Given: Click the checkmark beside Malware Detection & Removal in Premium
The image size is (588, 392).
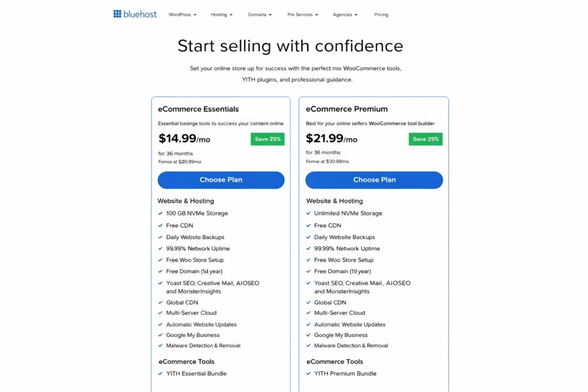Looking at the screenshot, I should (308, 346).
